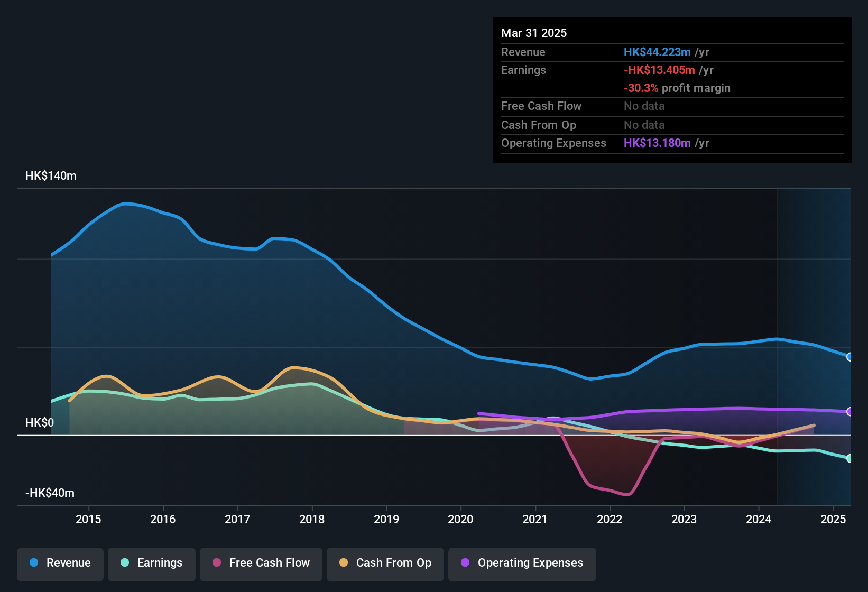Click the -30.3% profit margin text
This screenshot has width=868, height=592.
click(677, 88)
